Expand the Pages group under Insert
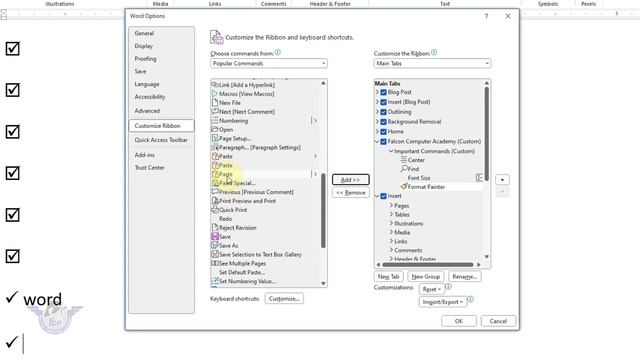The image size is (640, 360). 391,205
